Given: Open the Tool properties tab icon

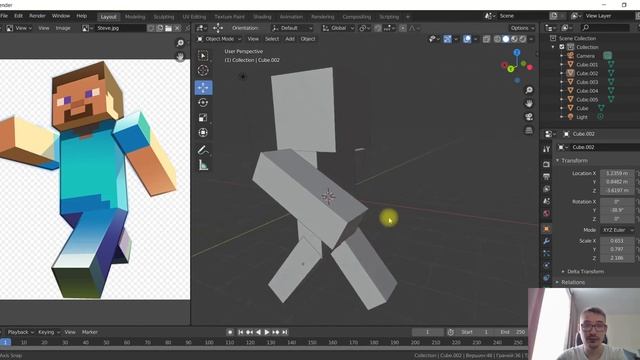Looking at the screenshot, I should click(547, 150).
